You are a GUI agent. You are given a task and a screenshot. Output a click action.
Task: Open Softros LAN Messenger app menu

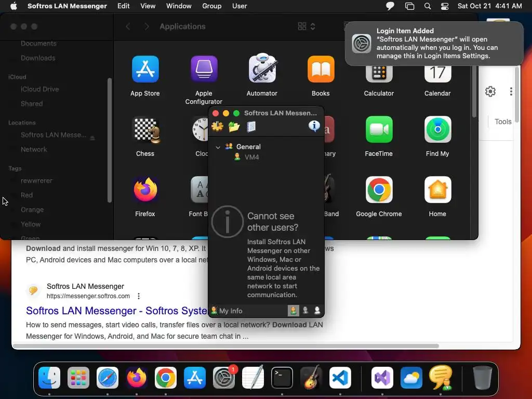(x=67, y=6)
